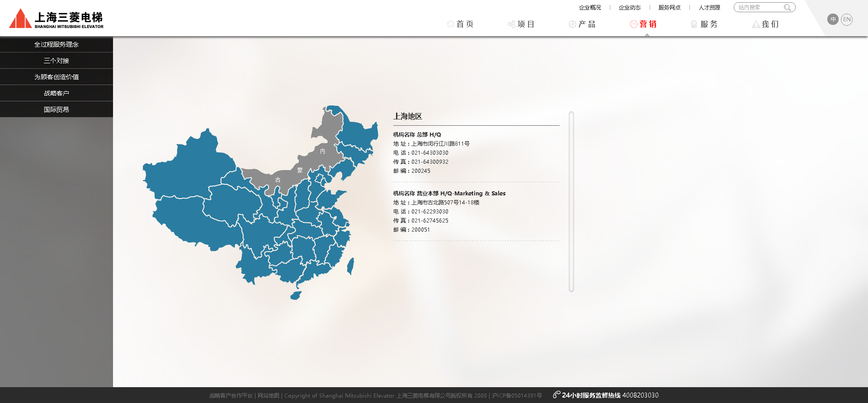The width and height of the screenshot is (868, 403).
Task: Switch language to Chinese with 中 button
Action: pyautogui.click(x=833, y=19)
